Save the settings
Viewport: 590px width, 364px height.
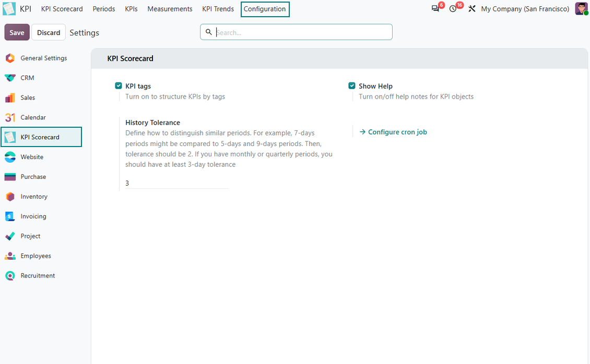click(17, 32)
